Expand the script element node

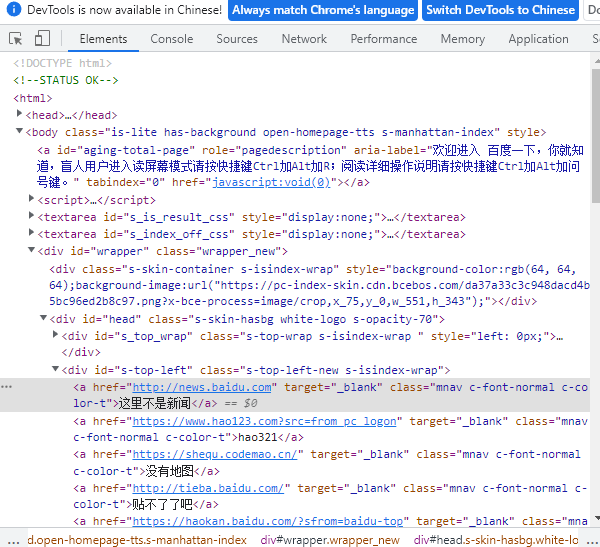coord(31,198)
